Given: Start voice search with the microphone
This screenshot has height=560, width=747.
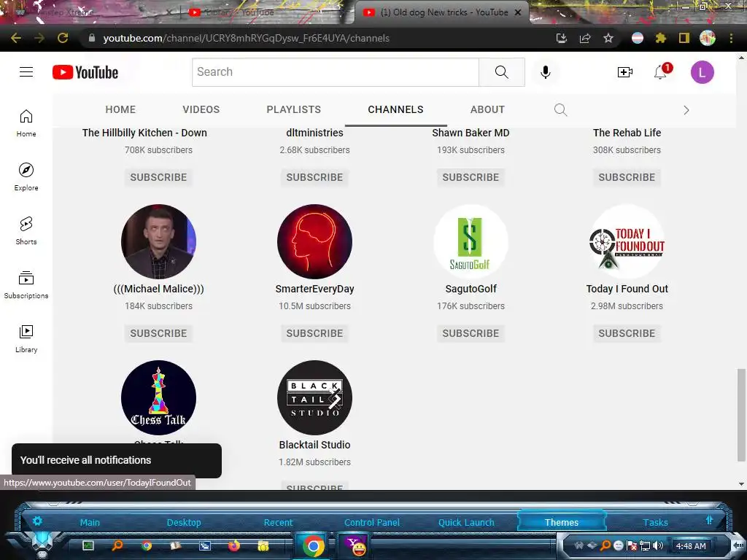Looking at the screenshot, I should pyautogui.click(x=546, y=72).
